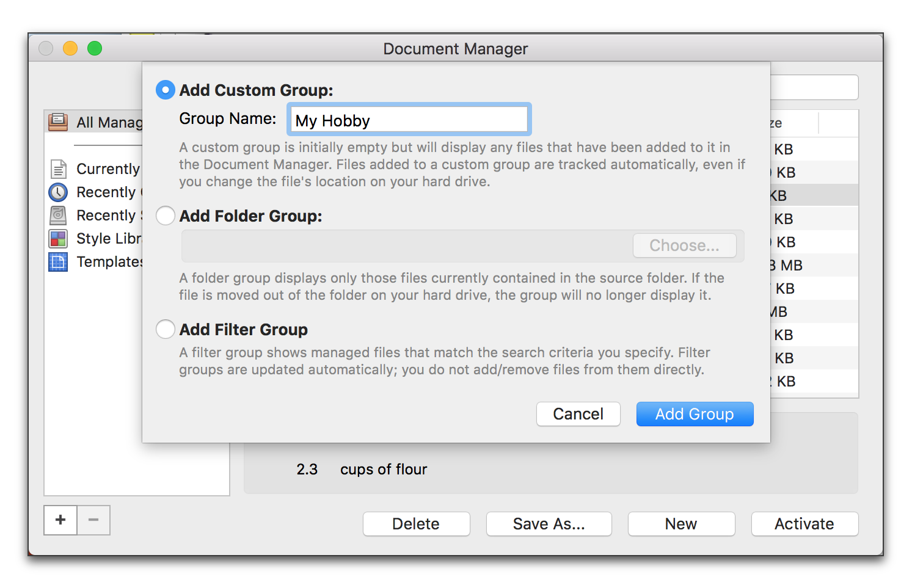Image resolution: width=912 pixels, height=588 pixels.
Task: Click the cups of flour preview text
Action: [384, 470]
